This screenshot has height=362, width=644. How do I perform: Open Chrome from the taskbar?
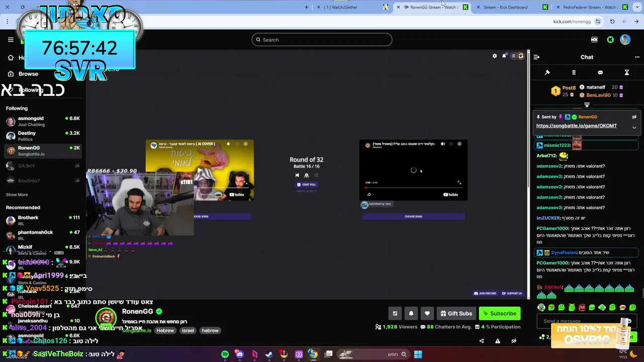313,354
